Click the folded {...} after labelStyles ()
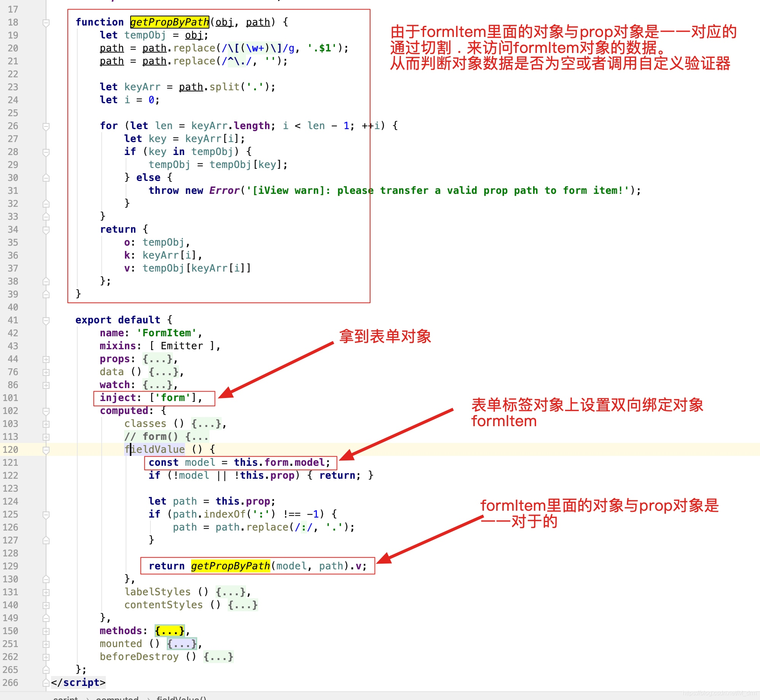 coord(231,592)
